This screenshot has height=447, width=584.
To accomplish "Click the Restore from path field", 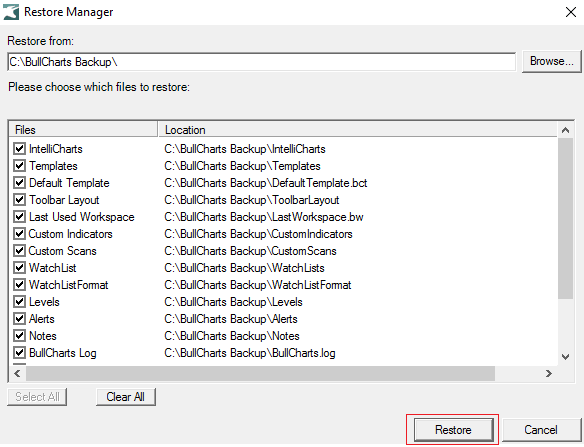I will tap(261, 62).
